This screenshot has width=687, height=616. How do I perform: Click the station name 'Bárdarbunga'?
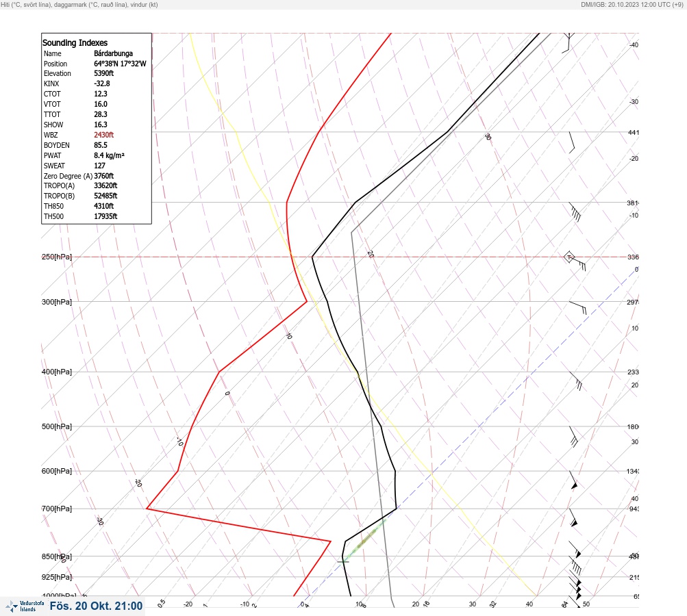114,53
